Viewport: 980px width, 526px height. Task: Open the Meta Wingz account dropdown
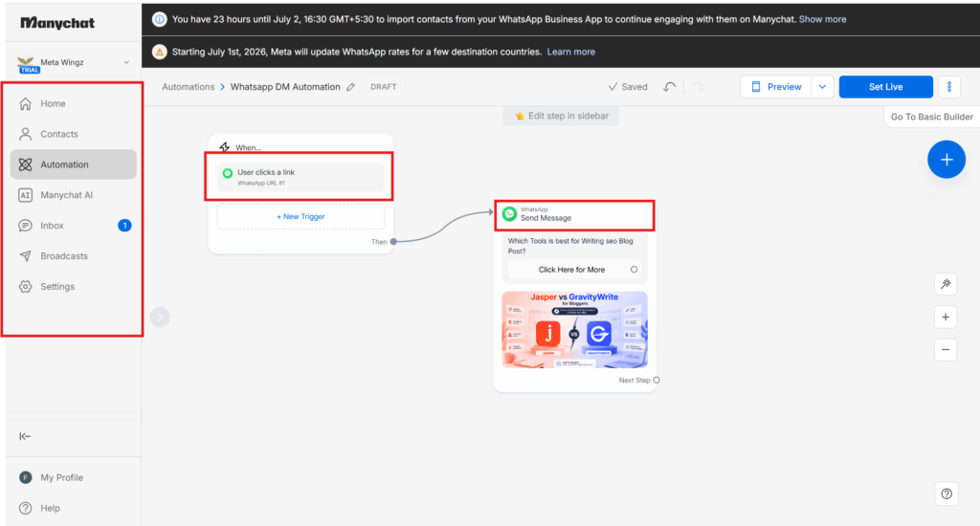pyautogui.click(x=74, y=62)
